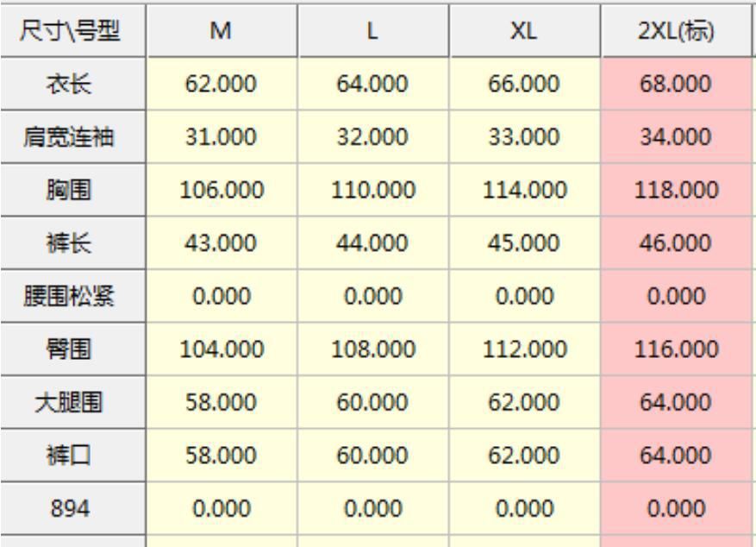Select the XL size column header

(525, 31)
